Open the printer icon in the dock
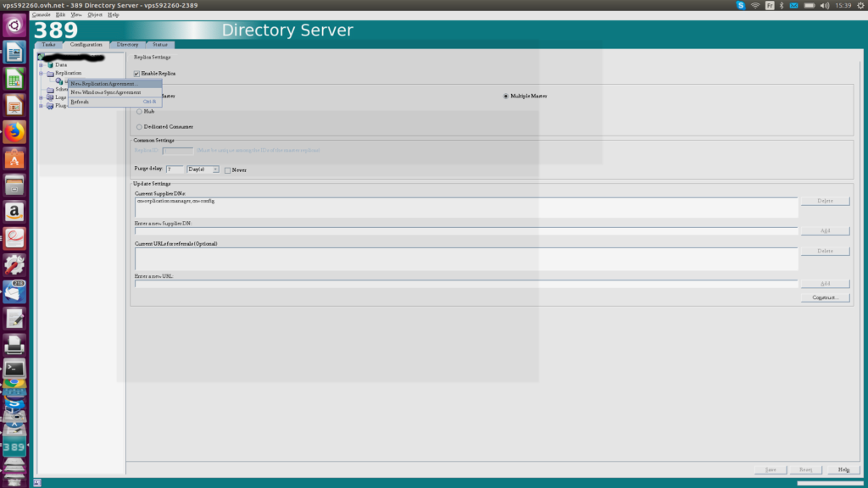 pyautogui.click(x=14, y=345)
